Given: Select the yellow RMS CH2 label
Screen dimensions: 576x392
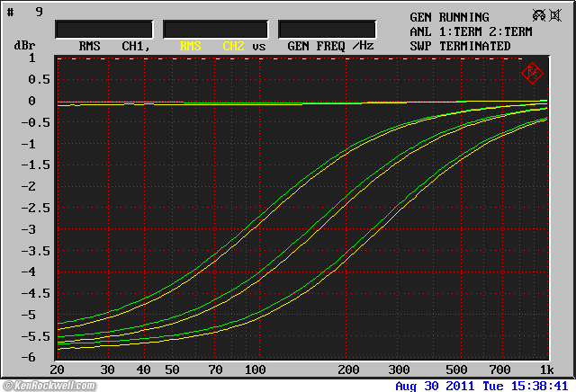Looking at the screenshot, I should (211, 46).
